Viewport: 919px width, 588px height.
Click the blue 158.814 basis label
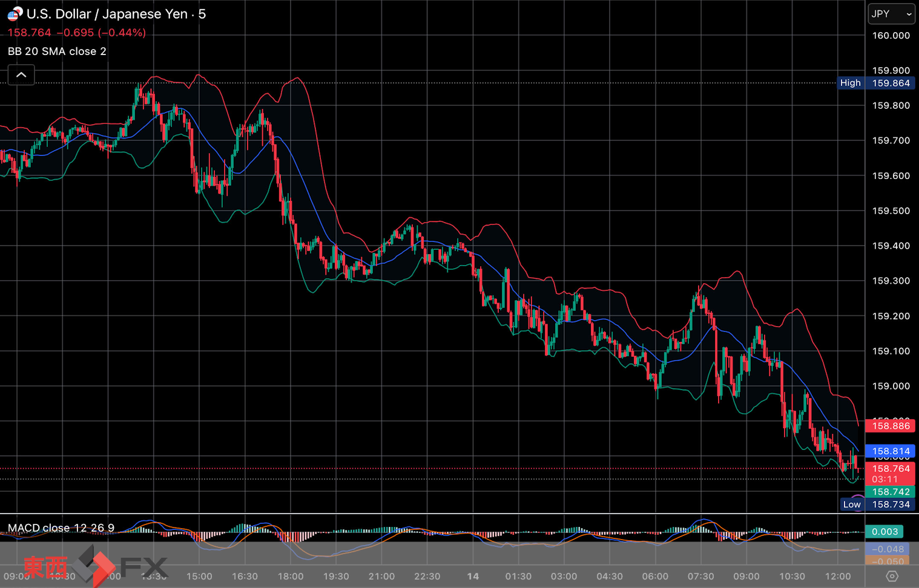[891, 451]
